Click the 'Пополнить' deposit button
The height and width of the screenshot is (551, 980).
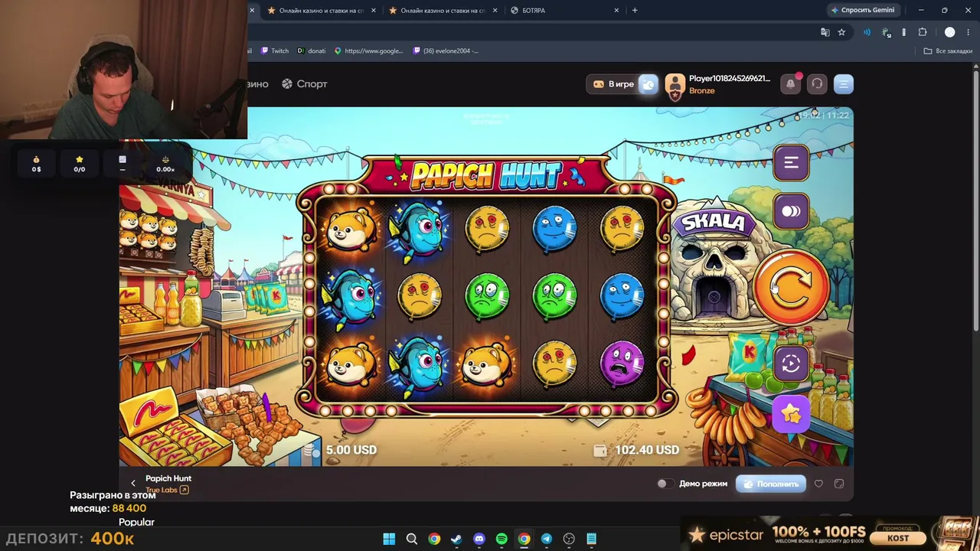[771, 484]
